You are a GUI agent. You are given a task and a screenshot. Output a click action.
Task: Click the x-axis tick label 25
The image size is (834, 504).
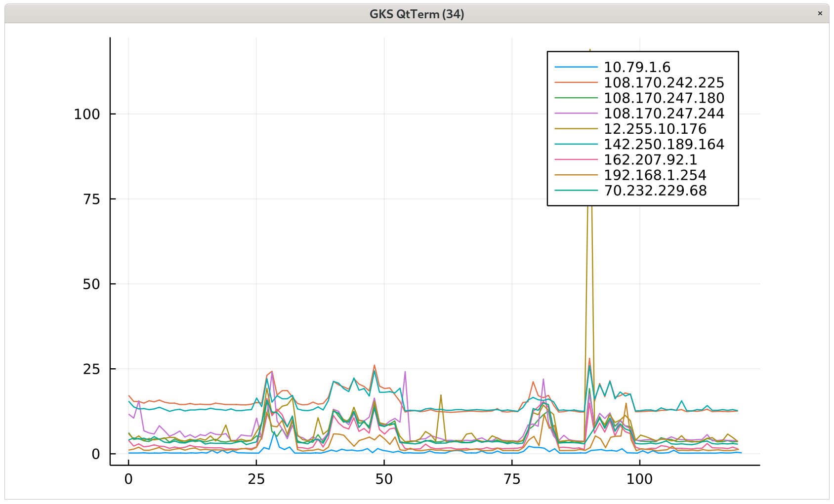click(256, 479)
